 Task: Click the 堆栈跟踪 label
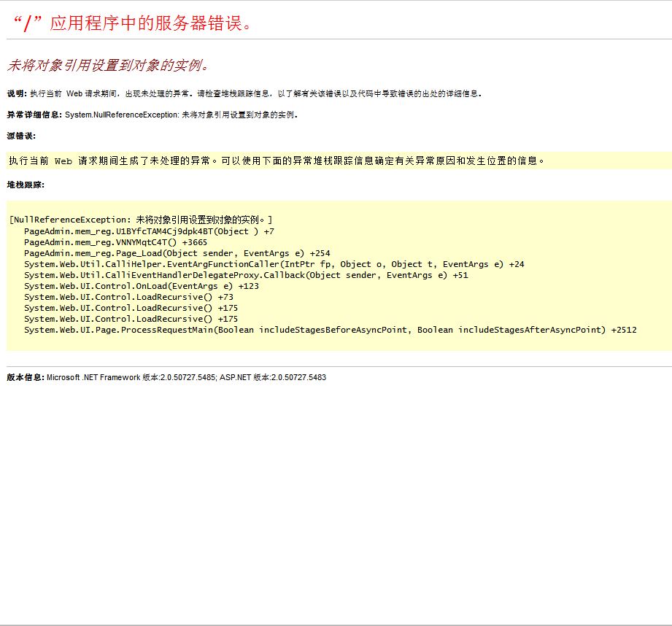tap(26, 185)
